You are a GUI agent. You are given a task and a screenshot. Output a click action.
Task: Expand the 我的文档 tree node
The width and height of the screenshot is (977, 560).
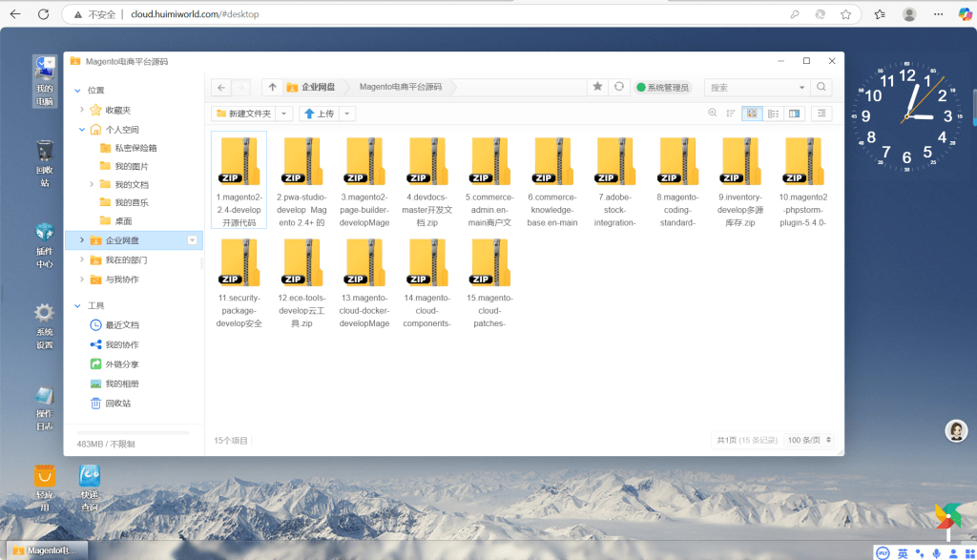pyautogui.click(x=92, y=184)
